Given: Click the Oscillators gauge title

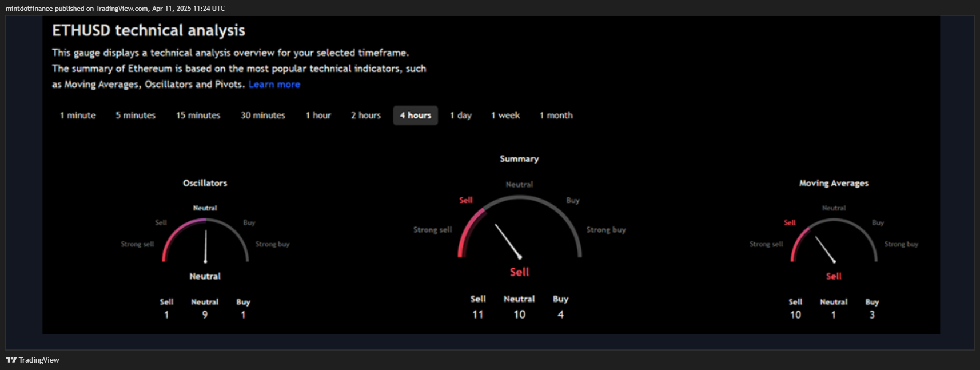Looking at the screenshot, I should [x=205, y=183].
